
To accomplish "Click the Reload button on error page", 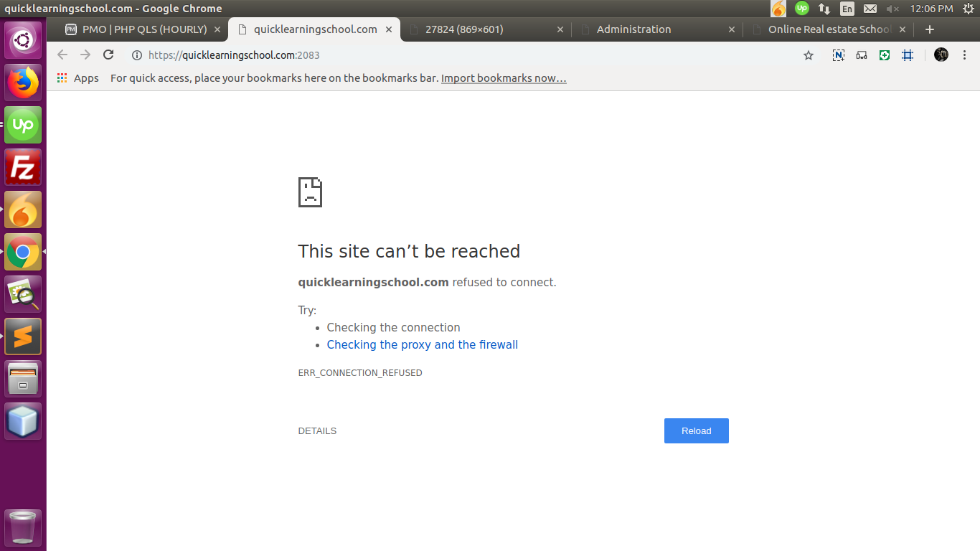I will click(x=696, y=431).
